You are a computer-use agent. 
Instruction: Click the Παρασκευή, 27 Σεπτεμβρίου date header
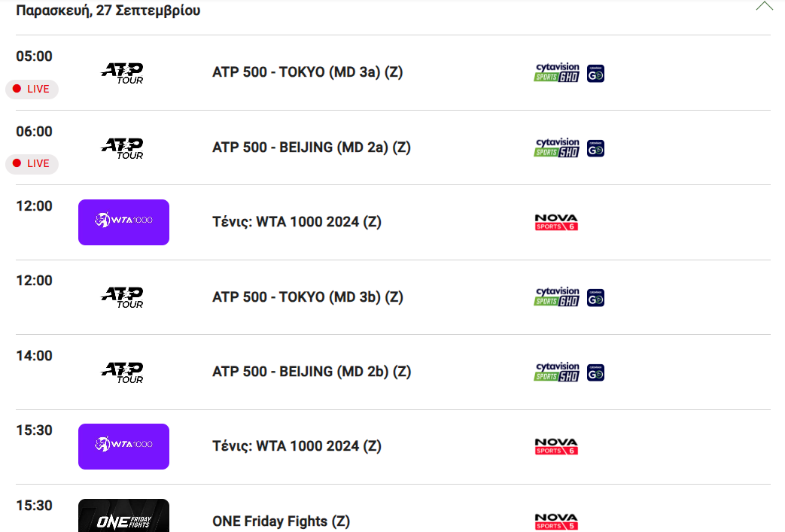[x=108, y=11]
